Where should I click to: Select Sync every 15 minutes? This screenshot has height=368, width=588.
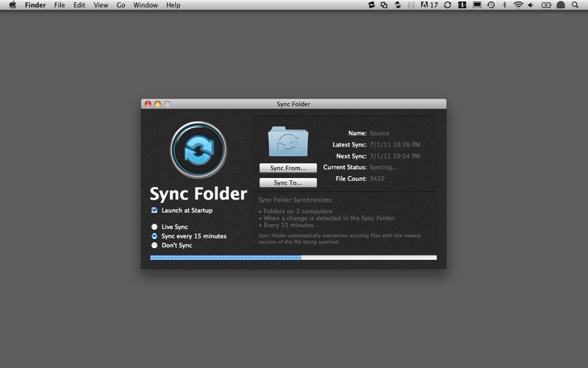click(x=154, y=236)
